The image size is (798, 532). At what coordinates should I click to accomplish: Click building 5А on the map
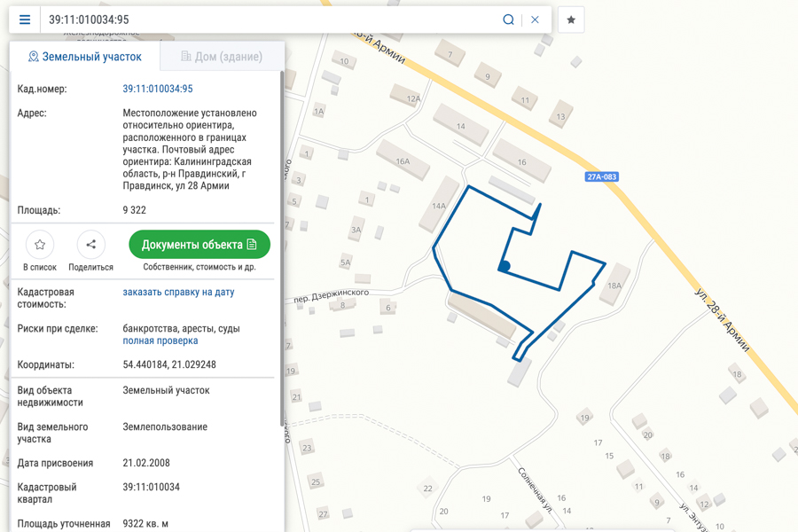pyautogui.click(x=345, y=262)
